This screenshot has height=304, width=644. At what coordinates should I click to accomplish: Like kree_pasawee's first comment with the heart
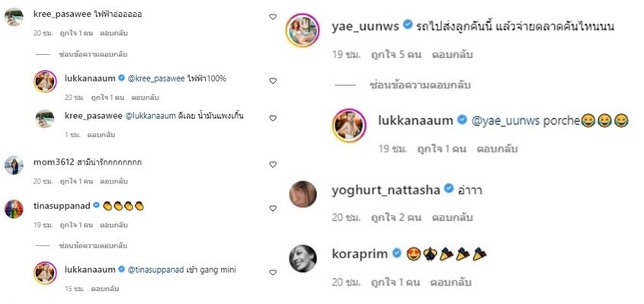click(x=272, y=17)
